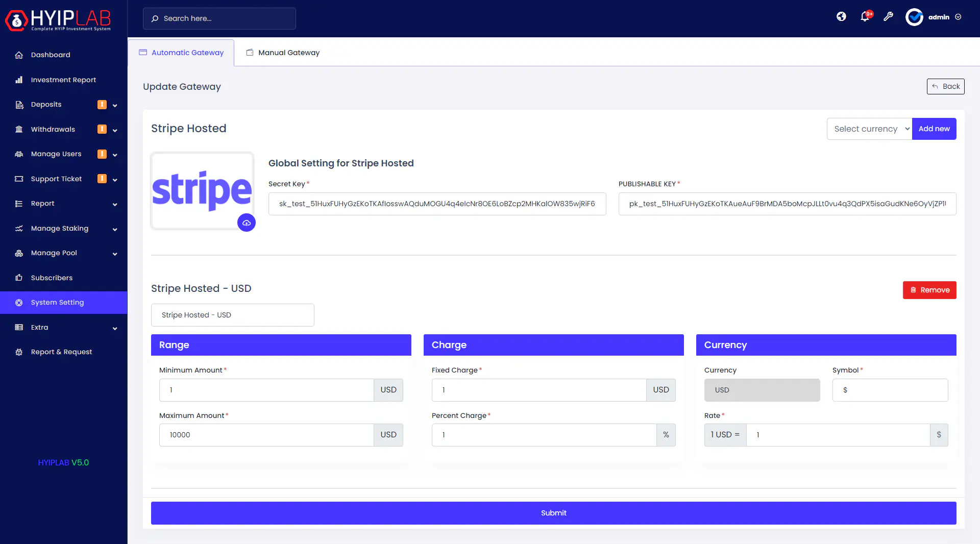Click the currency Symbol field
This screenshot has height=544, width=980.
click(890, 390)
